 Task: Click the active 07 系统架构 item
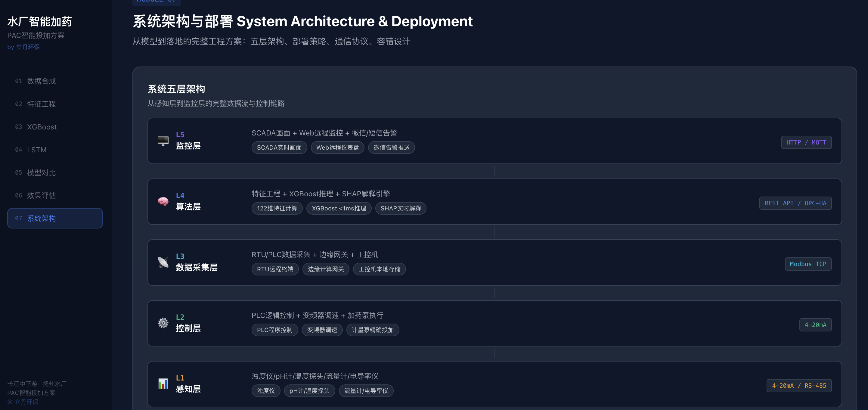(x=55, y=218)
